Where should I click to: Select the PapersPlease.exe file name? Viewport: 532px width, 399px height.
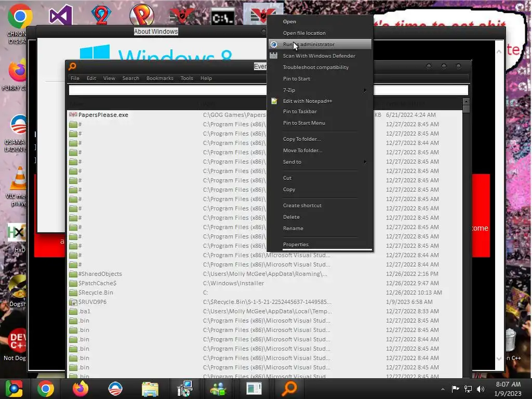point(103,115)
